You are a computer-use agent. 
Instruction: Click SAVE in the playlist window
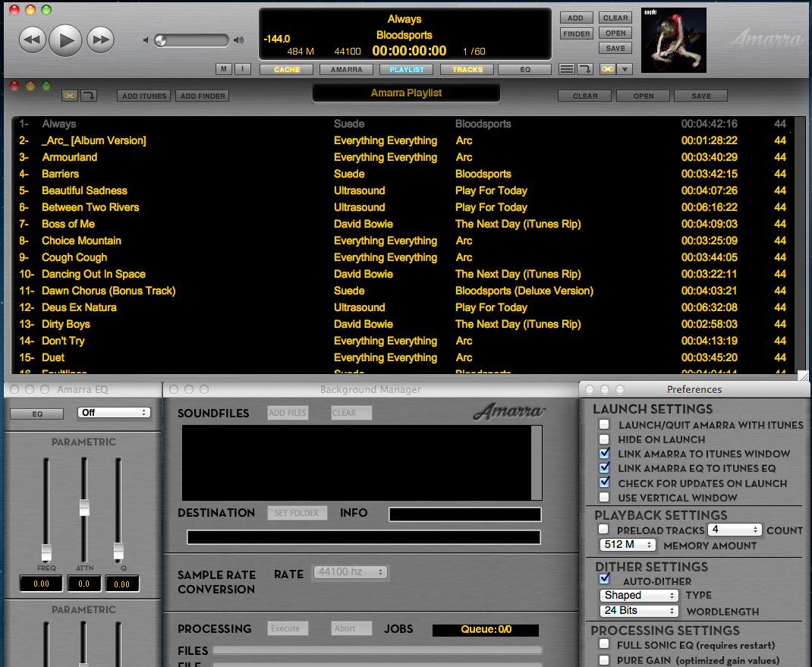click(x=701, y=96)
